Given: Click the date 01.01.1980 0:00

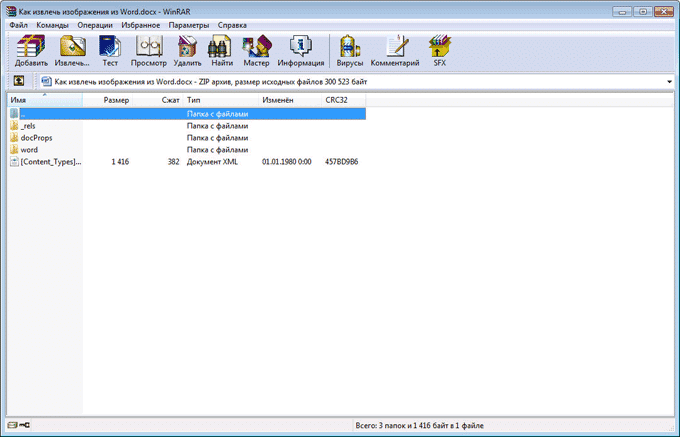Looking at the screenshot, I should pos(287,162).
